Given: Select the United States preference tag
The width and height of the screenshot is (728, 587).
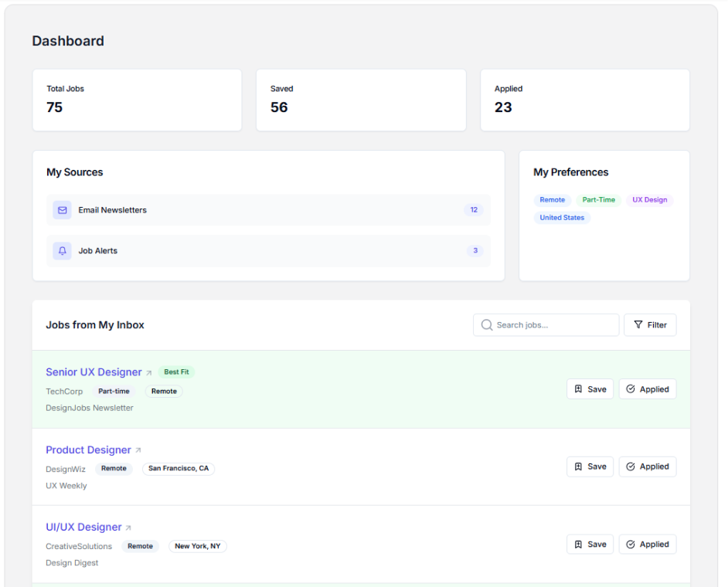Looking at the screenshot, I should pos(562,218).
